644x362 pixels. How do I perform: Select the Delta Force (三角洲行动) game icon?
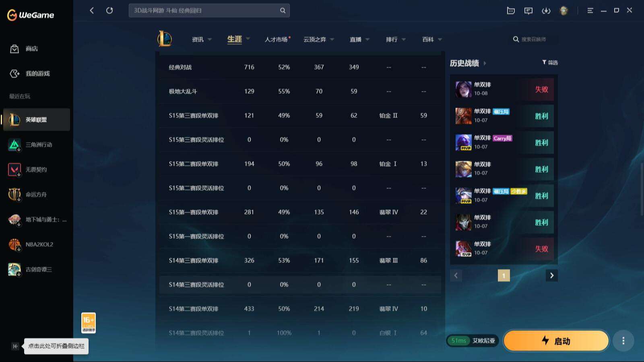click(x=14, y=145)
